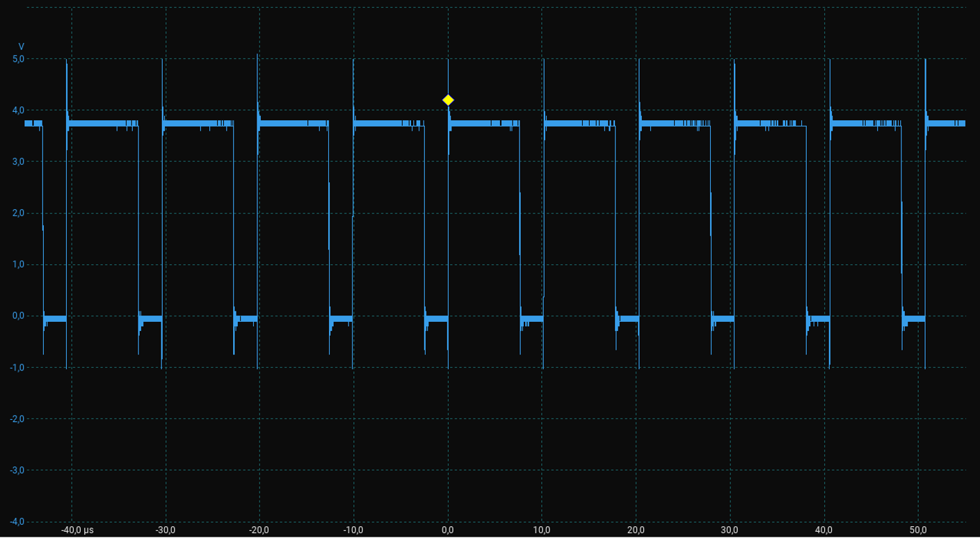Screen dimensions: 980x538
Task: Click the 4,0 volt axis label
Action: (19, 111)
